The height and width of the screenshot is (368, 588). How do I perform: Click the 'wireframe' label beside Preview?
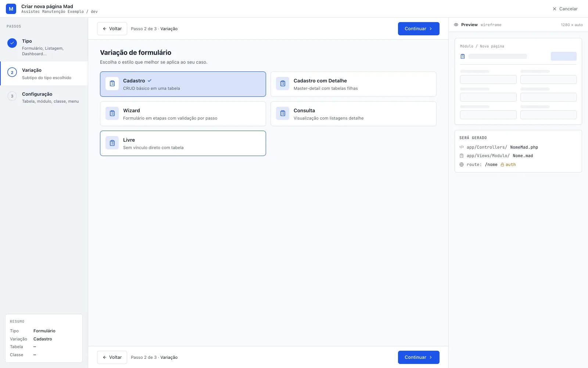coord(491,25)
